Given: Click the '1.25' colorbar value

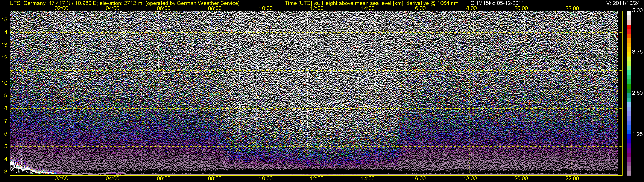Looking at the screenshot, I should click(637, 134).
